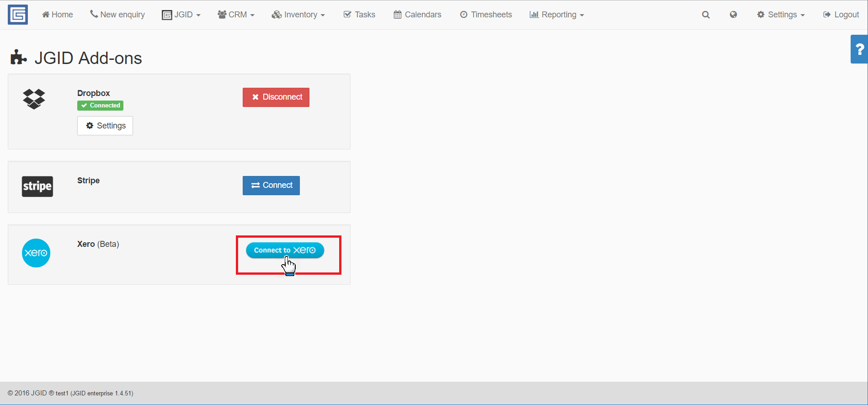Expand the CRM dropdown menu
Image resolution: width=868 pixels, height=405 pixels.
(x=236, y=15)
